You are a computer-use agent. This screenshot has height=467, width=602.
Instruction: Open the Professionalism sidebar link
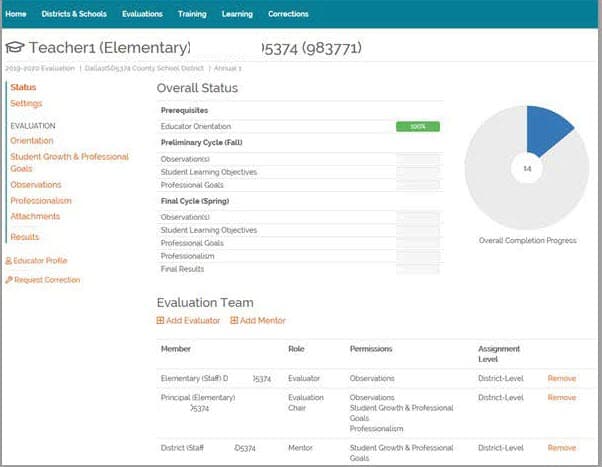(x=41, y=201)
